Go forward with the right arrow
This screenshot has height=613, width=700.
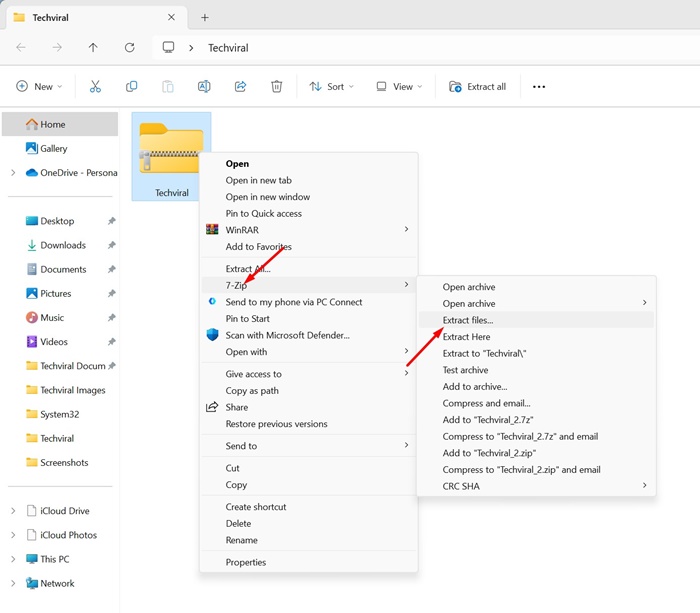tap(57, 47)
